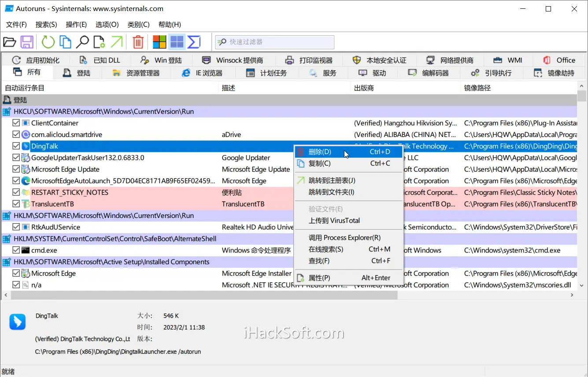588x377 pixels.
Task: Click the vertical scrollbar down arrow
Action: (582, 286)
